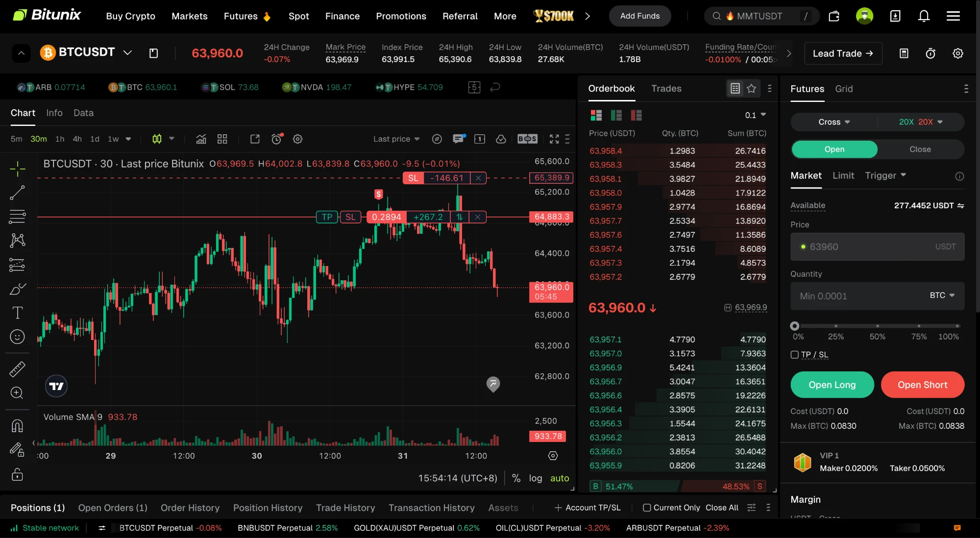Expand the BTCUSDT pair selector

[127, 52]
